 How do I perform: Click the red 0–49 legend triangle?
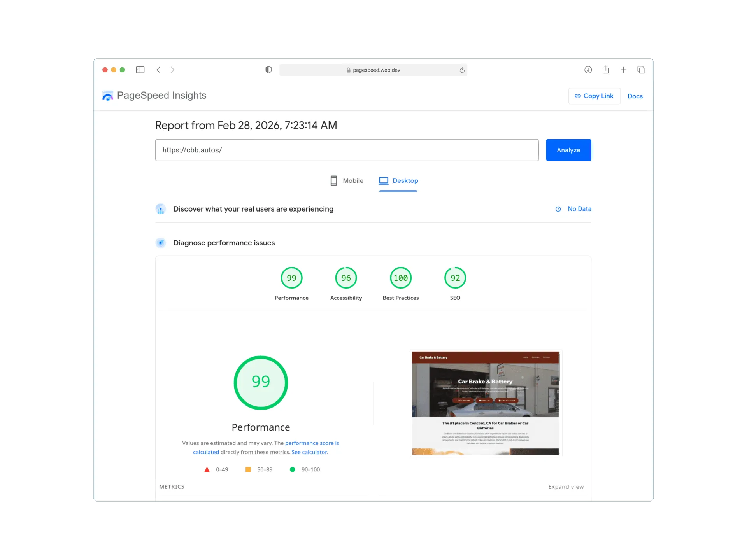[x=207, y=469]
